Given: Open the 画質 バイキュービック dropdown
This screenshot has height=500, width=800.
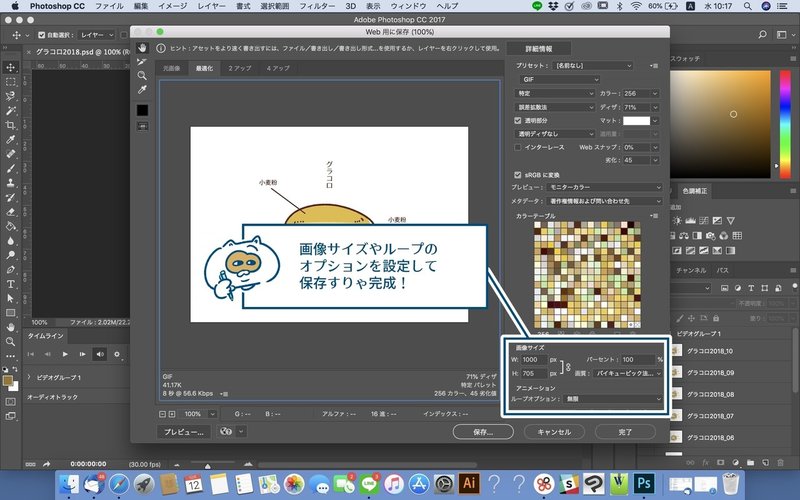Looking at the screenshot, I should click(628, 373).
